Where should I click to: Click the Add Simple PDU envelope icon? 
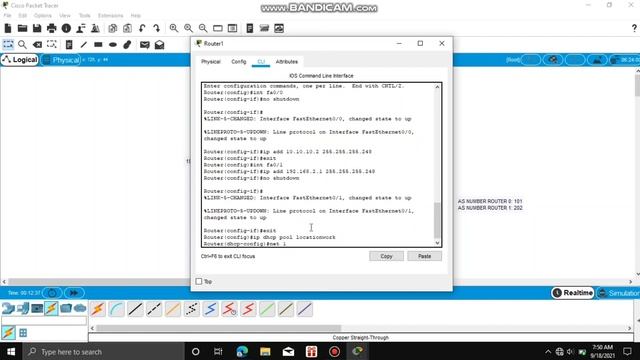click(x=144, y=44)
